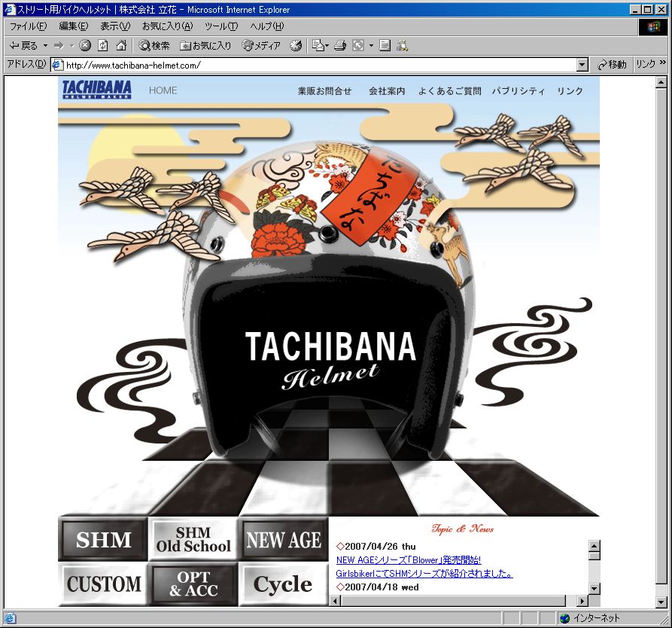Click the NEW AGE category button
Image resolution: width=672 pixels, height=628 pixels.
point(283,539)
